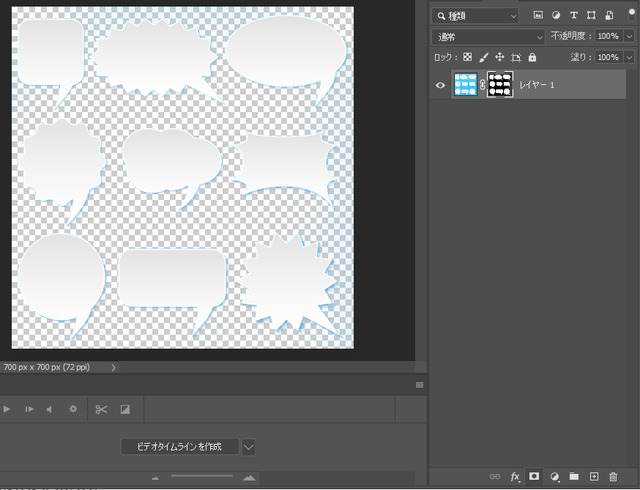Select the レイヤー 1 image thumbnail

coord(466,85)
